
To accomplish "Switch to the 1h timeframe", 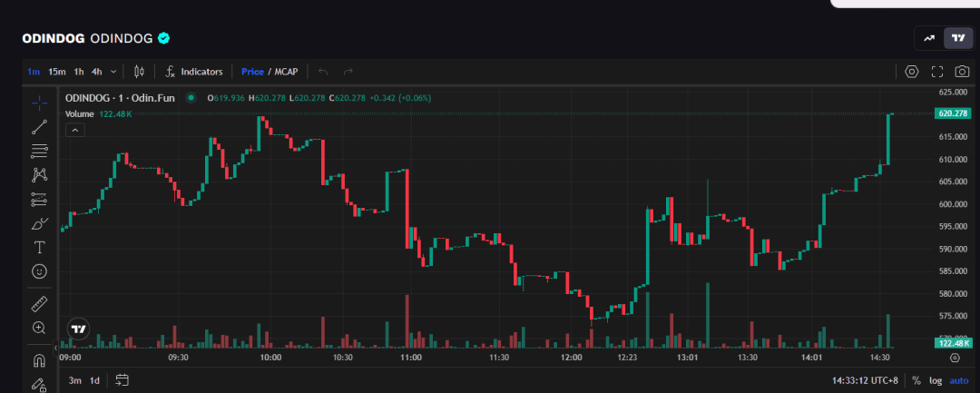I will (x=79, y=72).
